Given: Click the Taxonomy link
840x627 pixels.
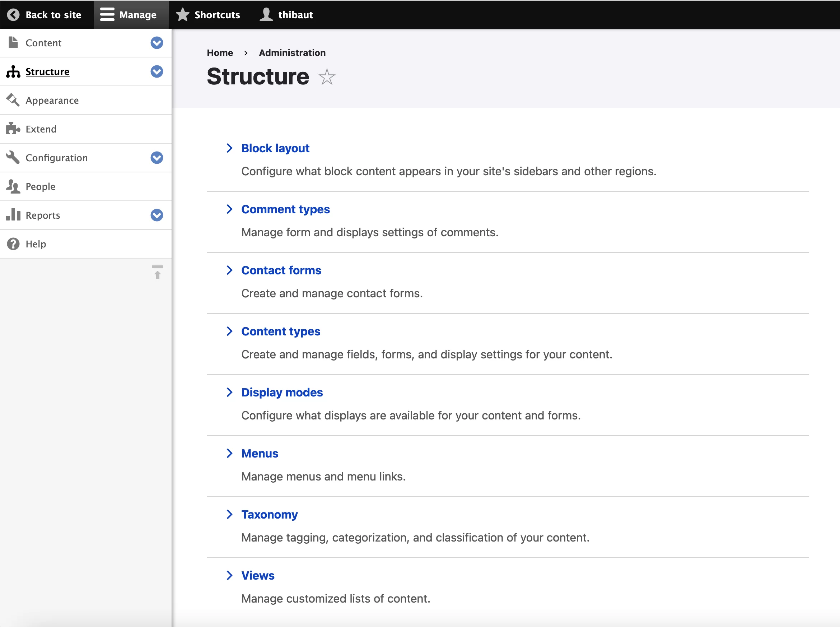Looking at the screenshot, I should tap(269, 514).
